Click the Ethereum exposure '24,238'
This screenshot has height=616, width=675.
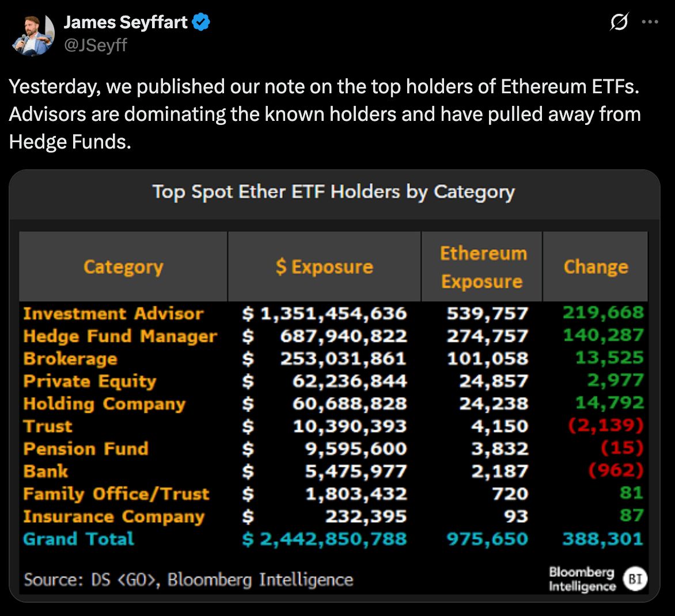[494, 404]
